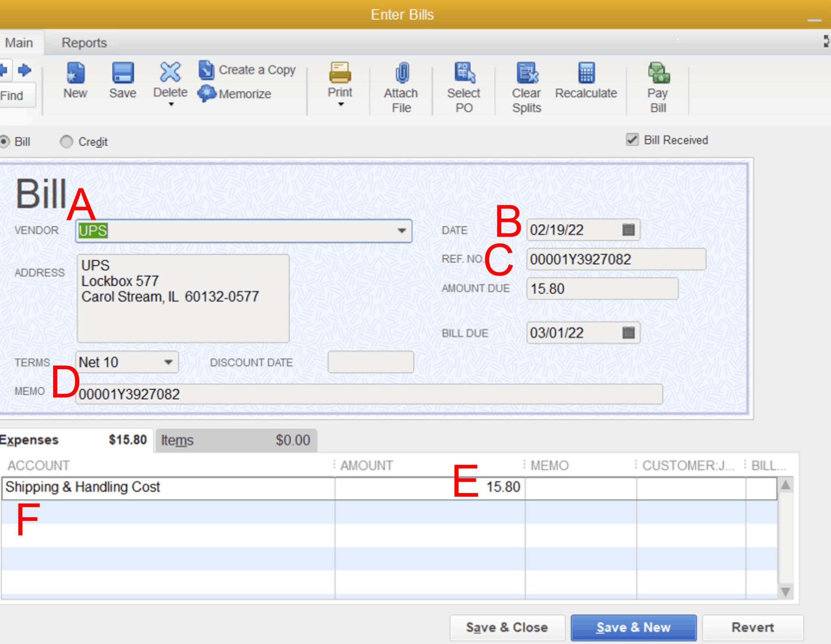Click the Delete X icon
Screen dimensions: 831x644
(170, 72)
